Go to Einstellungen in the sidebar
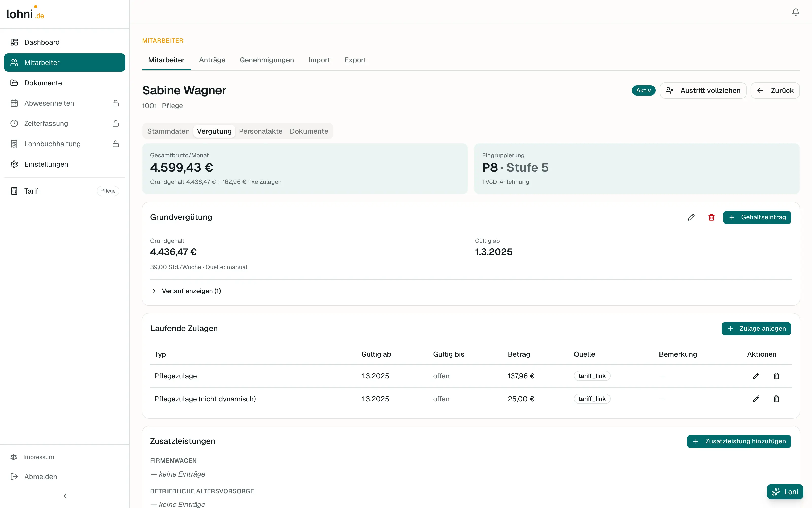This screenshot has width=812, height=508. [64, 164]
